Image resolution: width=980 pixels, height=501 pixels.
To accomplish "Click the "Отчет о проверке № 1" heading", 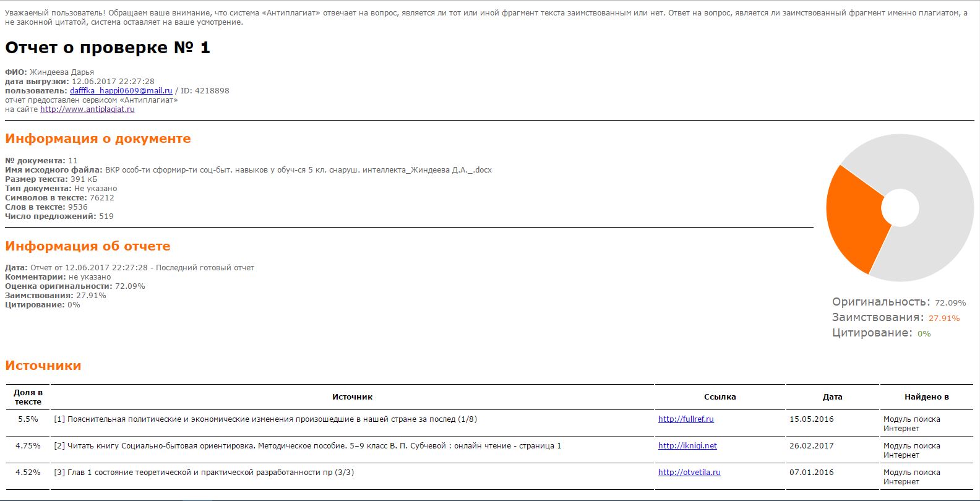I will (x=108, y=48).
